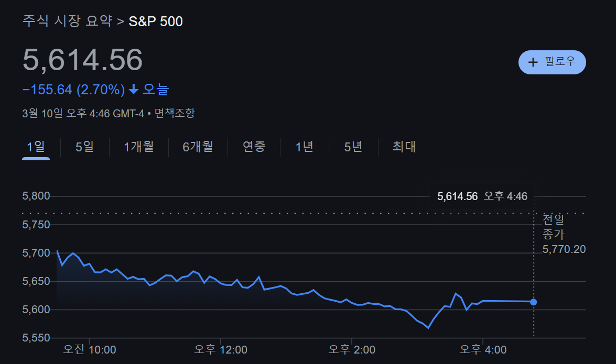Click the 5,600 y-axis label

36,310
